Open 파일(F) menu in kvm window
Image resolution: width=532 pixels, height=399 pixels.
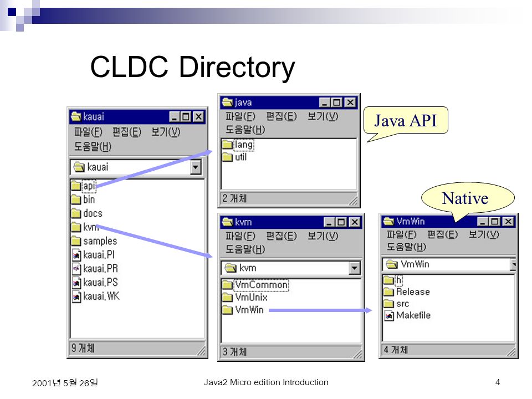240,236
